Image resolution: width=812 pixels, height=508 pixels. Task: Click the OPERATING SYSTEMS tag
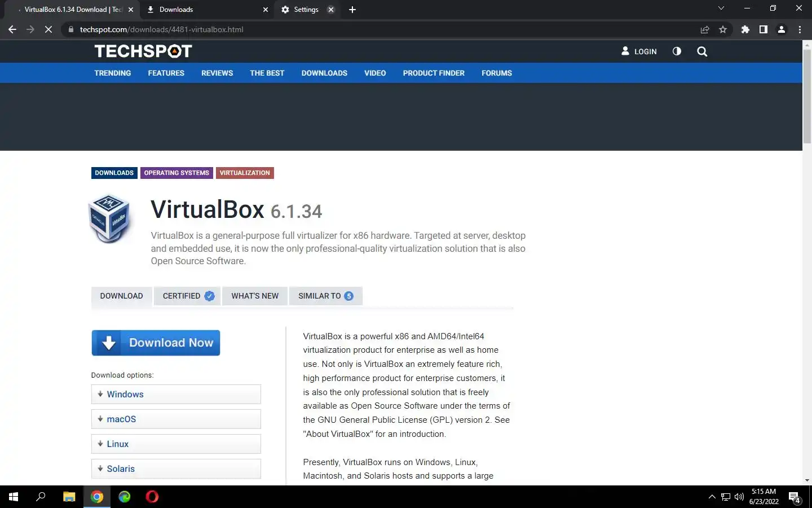point(176,173)
